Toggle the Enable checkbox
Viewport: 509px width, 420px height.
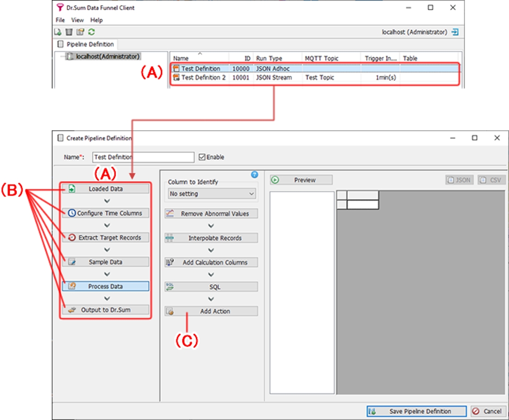pos(202,157)
